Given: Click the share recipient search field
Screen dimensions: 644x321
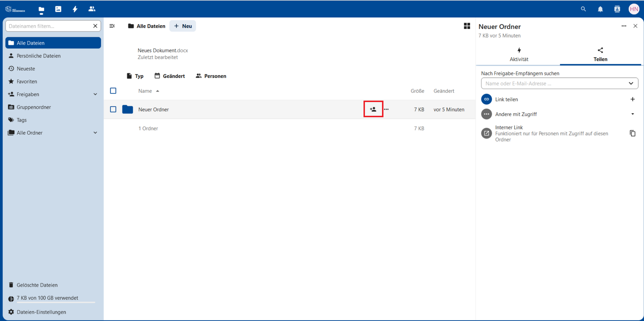Looking at the screenshot, I should point(555,83).
